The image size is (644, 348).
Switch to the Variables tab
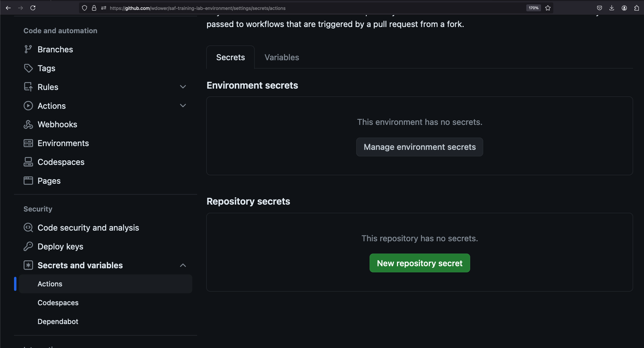click(282, 57)
